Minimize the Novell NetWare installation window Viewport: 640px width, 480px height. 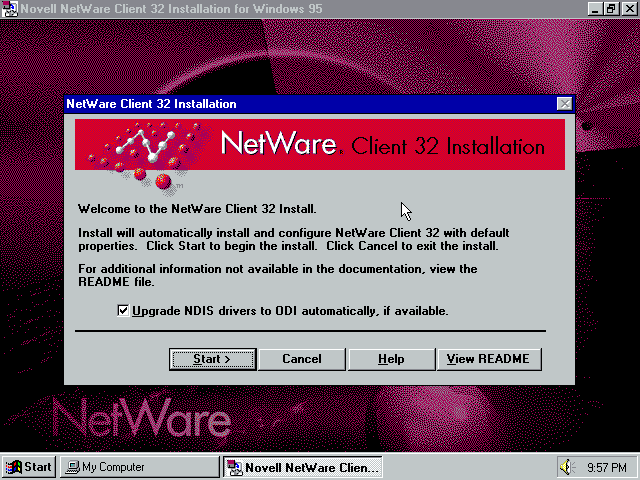pyautogui.click(x=596, y=9)
